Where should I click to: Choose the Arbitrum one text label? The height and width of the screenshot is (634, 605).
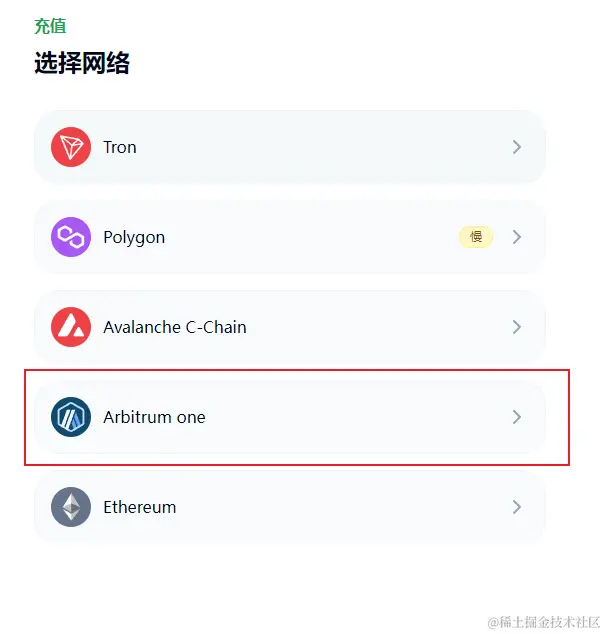click(154, 417)
